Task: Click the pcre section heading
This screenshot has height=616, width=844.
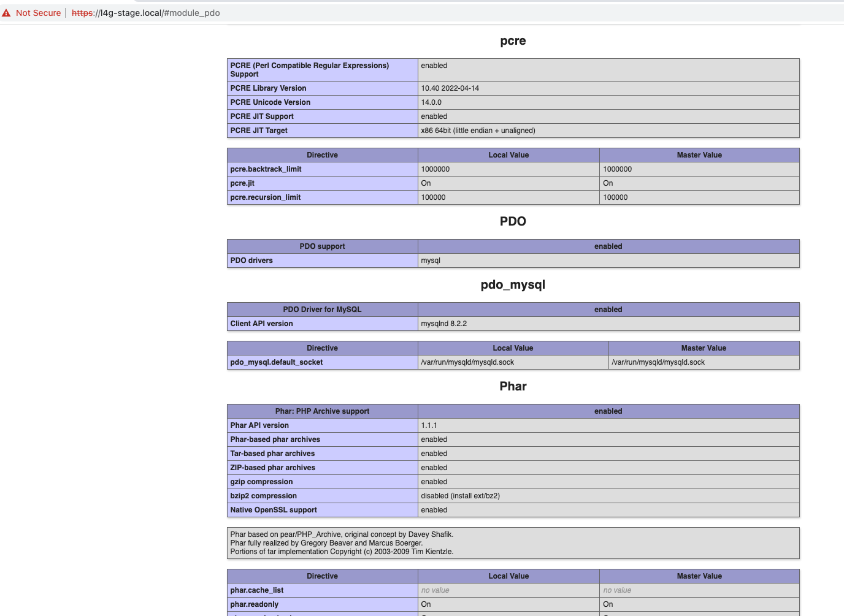Action: click(x=513, y=40)
